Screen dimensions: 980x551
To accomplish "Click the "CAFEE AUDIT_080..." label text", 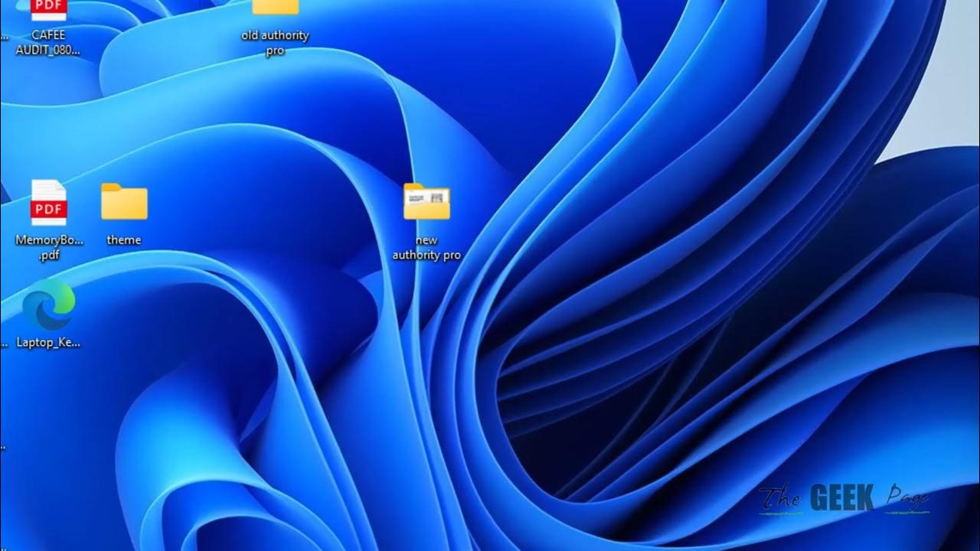I will click(48, 43).
